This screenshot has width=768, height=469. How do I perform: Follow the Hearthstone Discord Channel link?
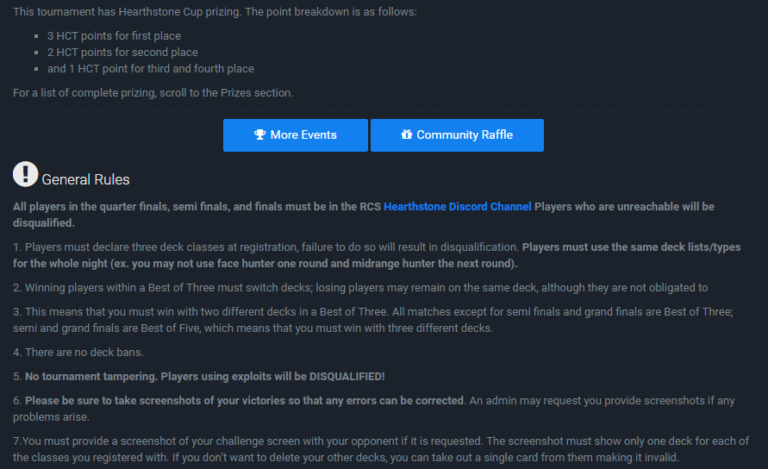click(x=457, y=207)
